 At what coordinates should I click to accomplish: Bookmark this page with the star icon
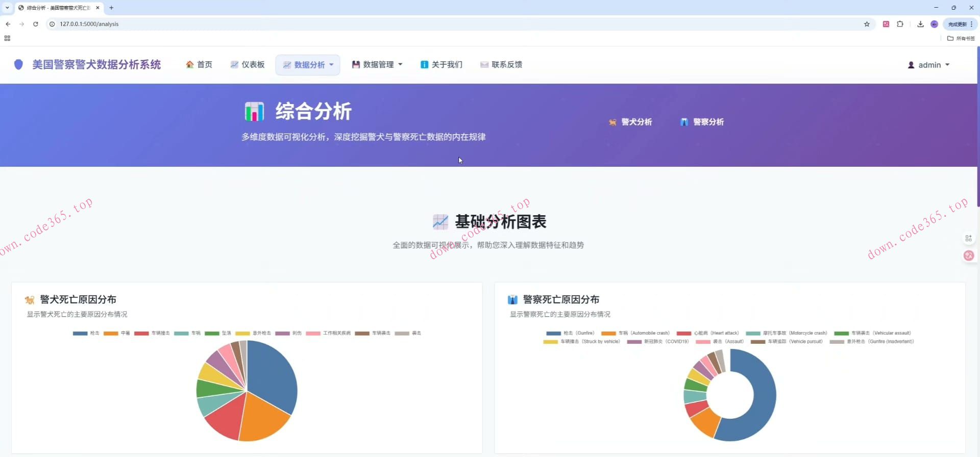click(x=867, y=24)
